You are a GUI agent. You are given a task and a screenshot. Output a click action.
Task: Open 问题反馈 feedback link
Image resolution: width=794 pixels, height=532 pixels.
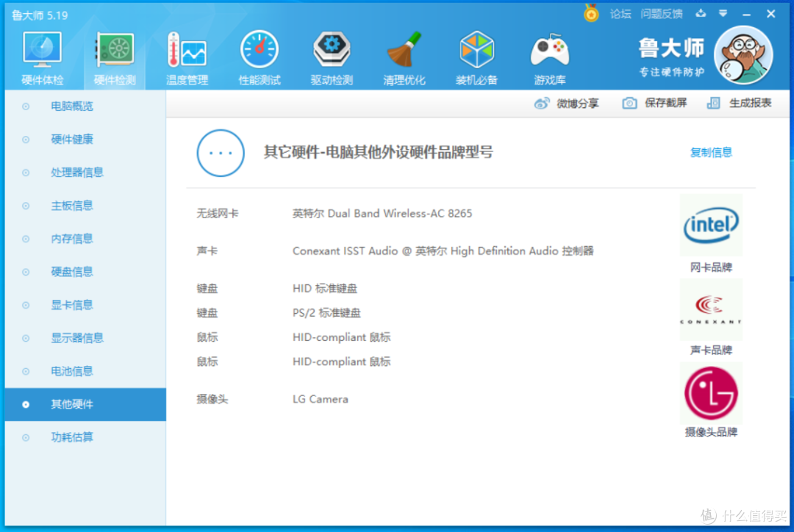pos(662,14)
